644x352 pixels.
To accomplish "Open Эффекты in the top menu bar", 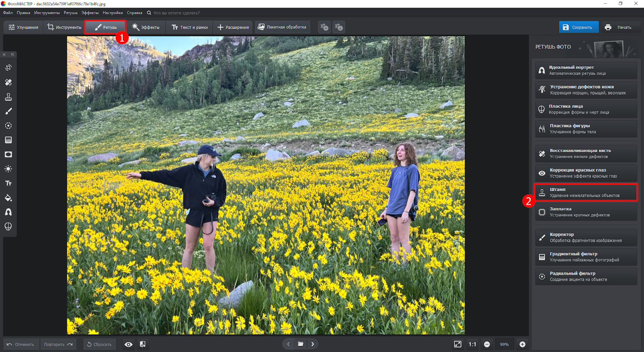I will (90, 13).
